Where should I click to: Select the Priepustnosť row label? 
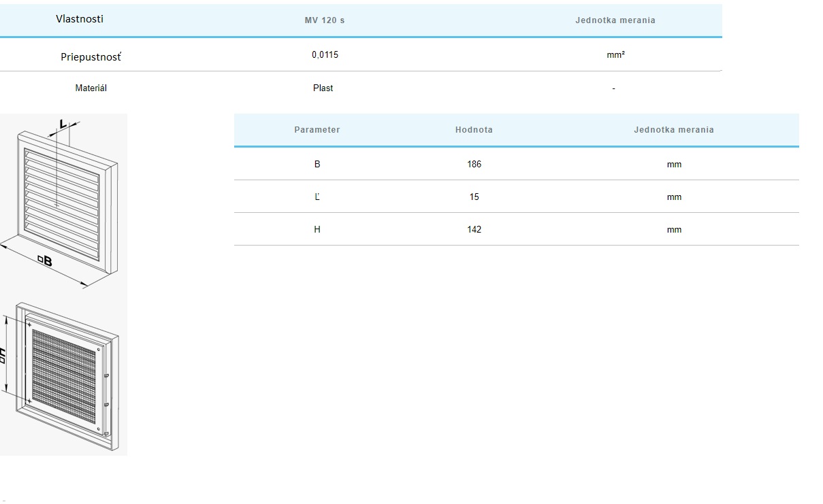(x=91, y=56)
